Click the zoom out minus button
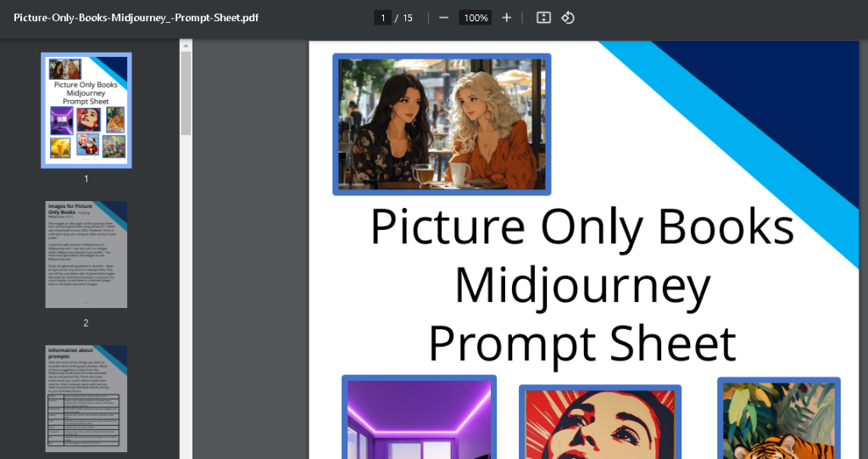868x459 pixels. [x=443, y=18]
